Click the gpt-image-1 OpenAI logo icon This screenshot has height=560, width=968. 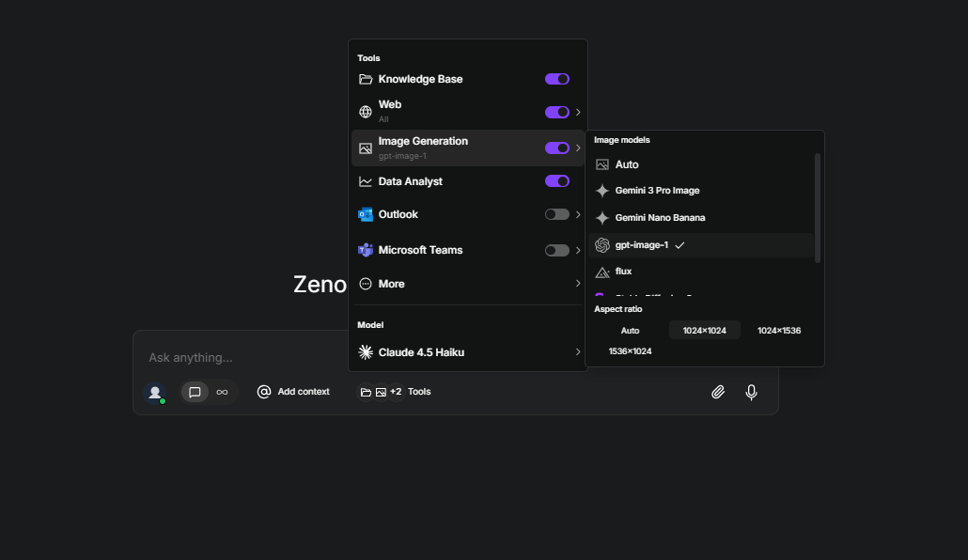(601, 245)
